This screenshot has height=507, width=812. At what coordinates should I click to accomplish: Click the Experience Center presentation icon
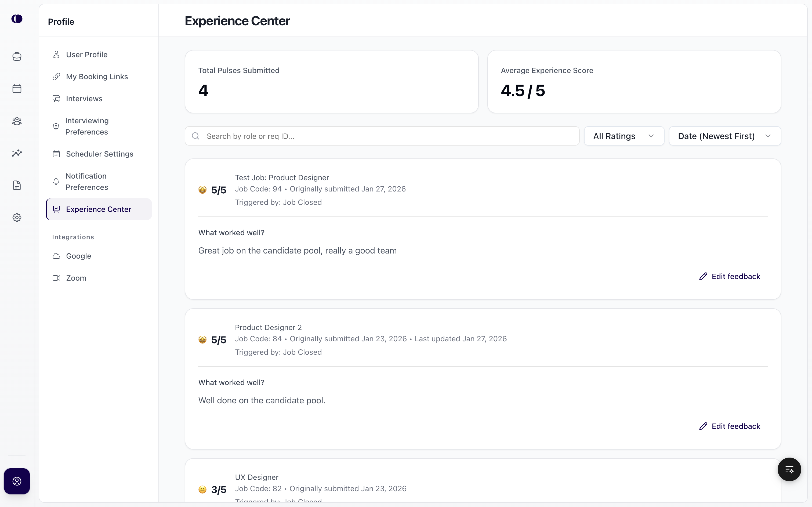[x=56, y=209]
